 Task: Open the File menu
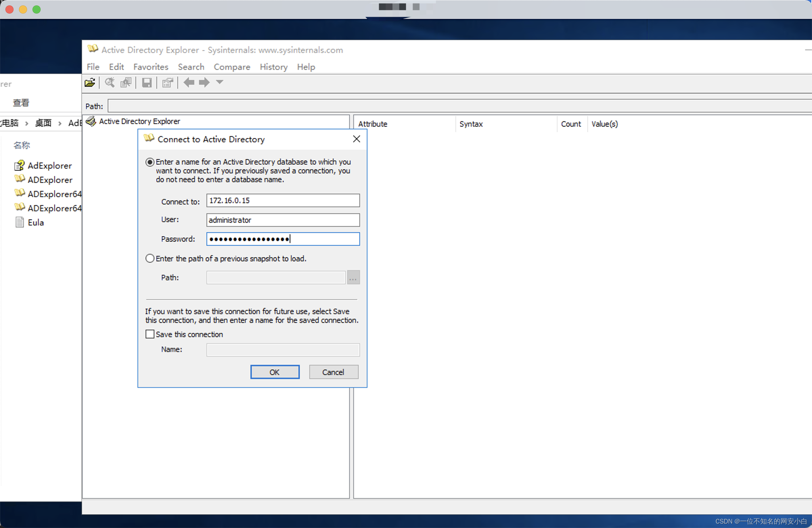[x=93, y=67]
